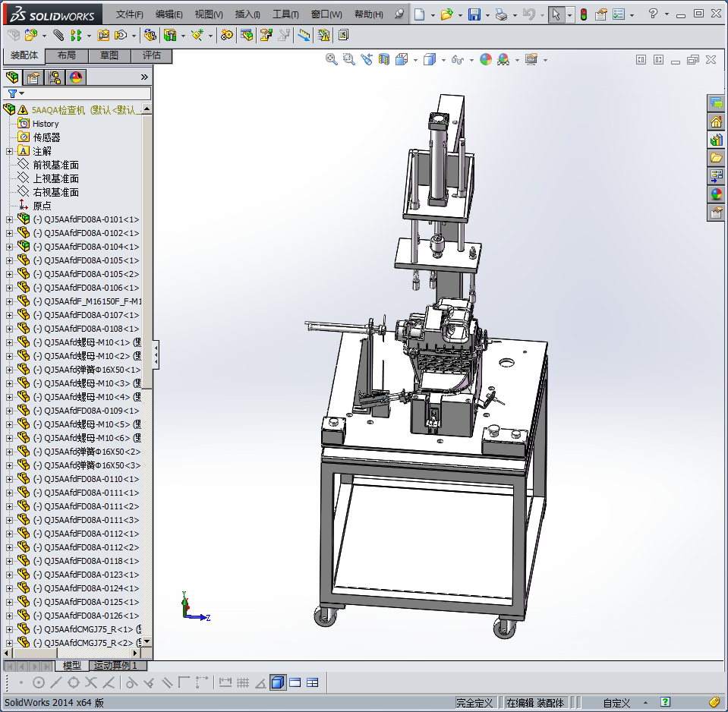The width and height of the screenshot is (728, 712).
Task: Click the feature tree down scroll arrow
Action: click(x=147, y=641)
